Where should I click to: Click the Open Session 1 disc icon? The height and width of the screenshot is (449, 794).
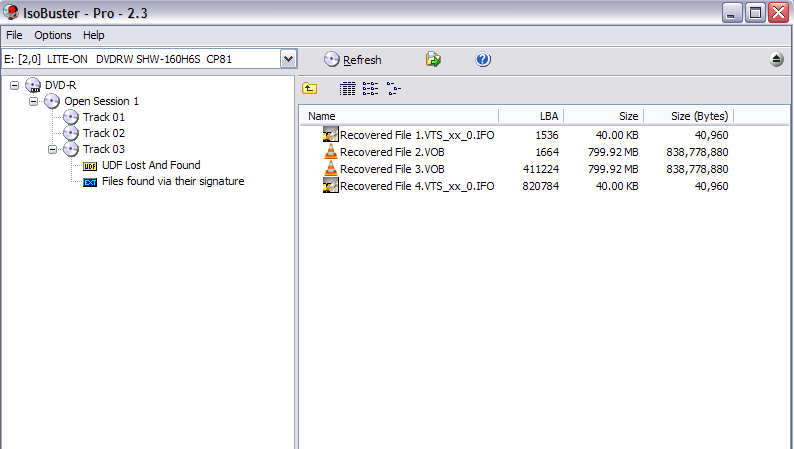pyautogui.click(x=52, y=101)
